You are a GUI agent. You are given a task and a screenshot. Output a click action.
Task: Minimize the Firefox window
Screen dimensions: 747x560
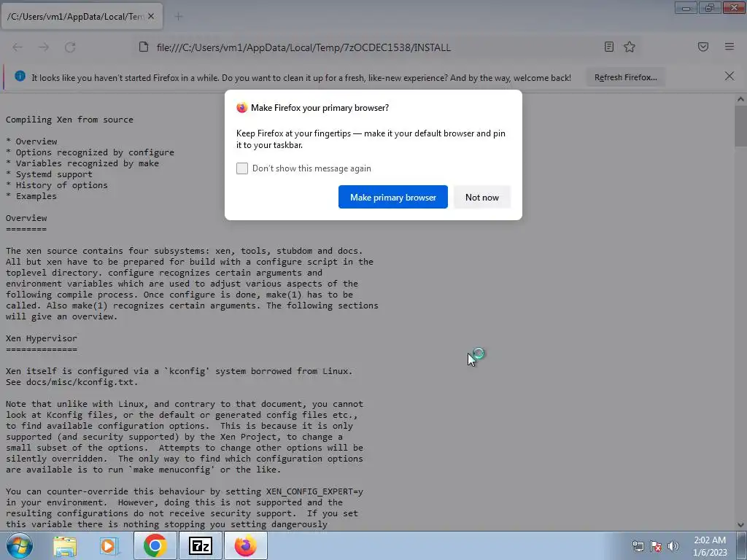pyautogui.click(x=686, y=7)
